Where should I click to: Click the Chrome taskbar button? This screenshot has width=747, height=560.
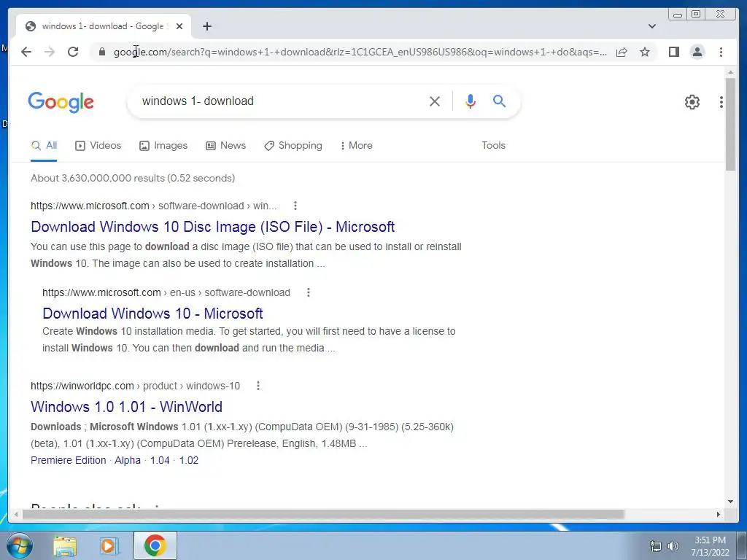point(155,545)
